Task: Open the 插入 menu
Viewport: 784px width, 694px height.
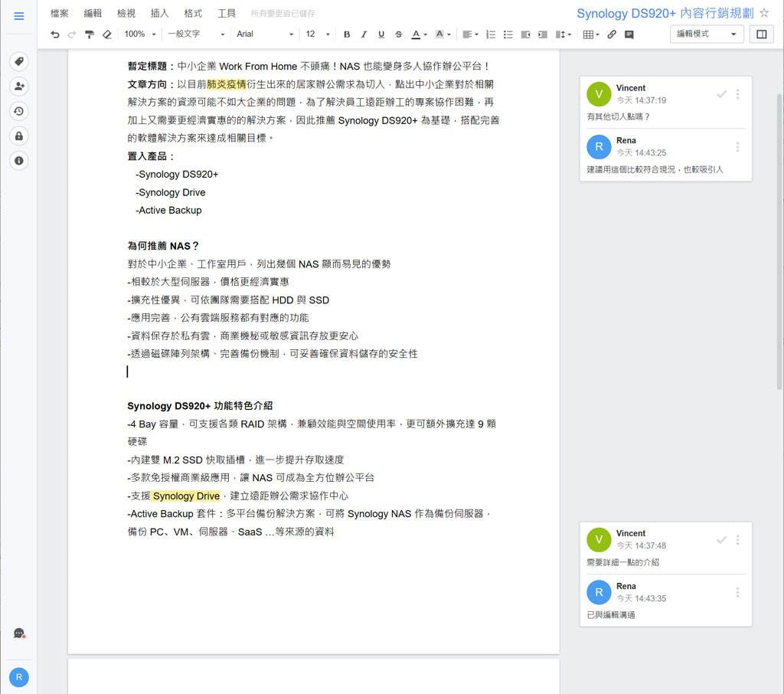Action: [x=159, y=13]
